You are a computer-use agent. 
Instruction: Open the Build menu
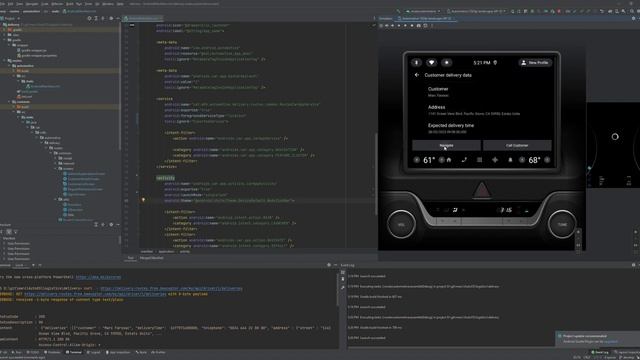[x=70, y=4]
